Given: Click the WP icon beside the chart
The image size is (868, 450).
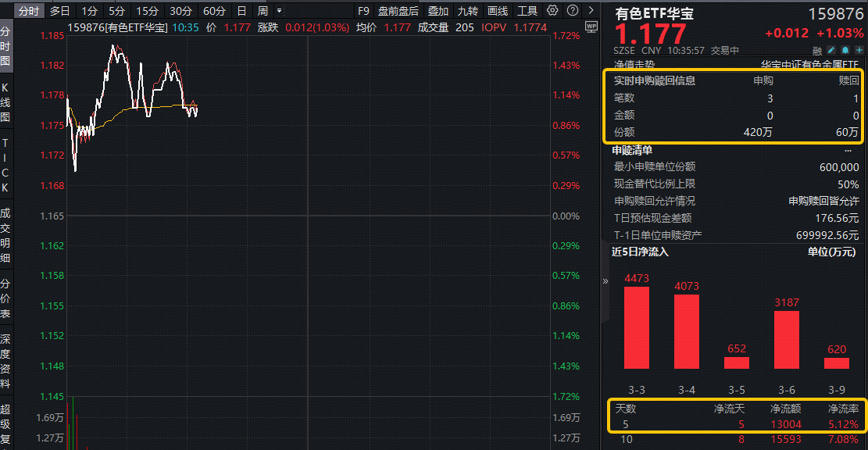Looking at the screenshot, I should [x=590, y=26].
